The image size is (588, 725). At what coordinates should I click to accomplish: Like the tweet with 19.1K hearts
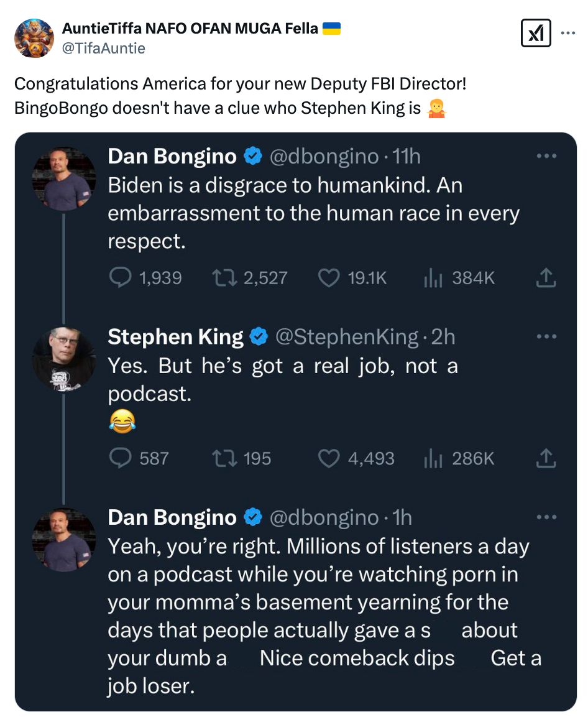(328, 278)
